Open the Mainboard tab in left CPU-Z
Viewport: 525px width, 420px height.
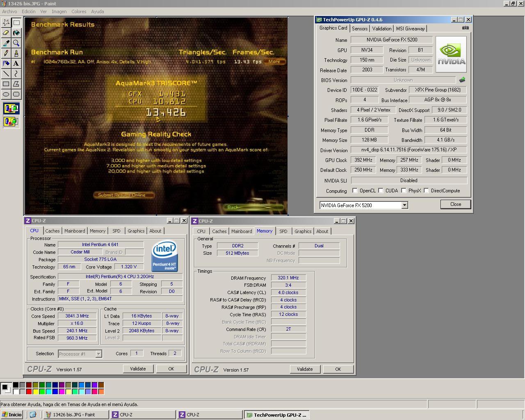[75, 231]
